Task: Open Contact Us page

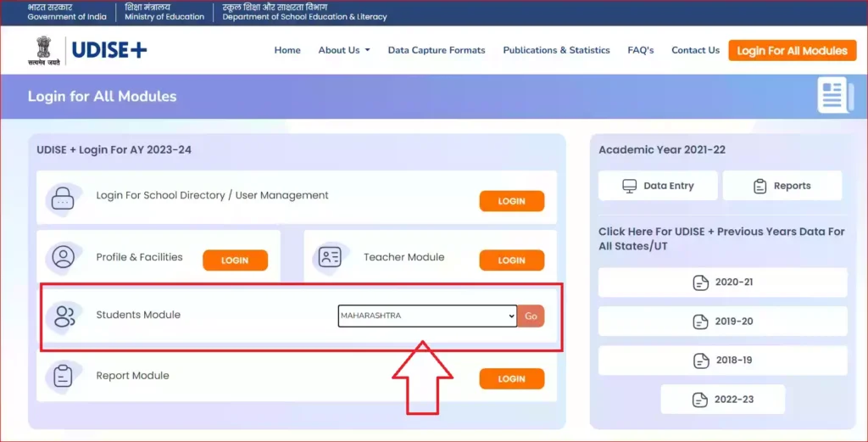Action: (695, 50)
